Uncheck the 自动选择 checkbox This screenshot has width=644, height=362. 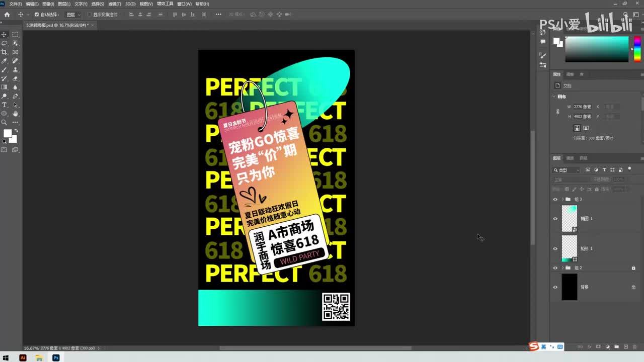tap(36, 15)
